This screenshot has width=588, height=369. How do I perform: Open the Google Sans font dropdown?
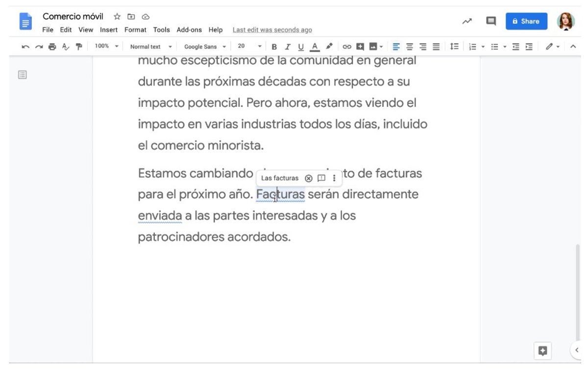click(205, 47)
